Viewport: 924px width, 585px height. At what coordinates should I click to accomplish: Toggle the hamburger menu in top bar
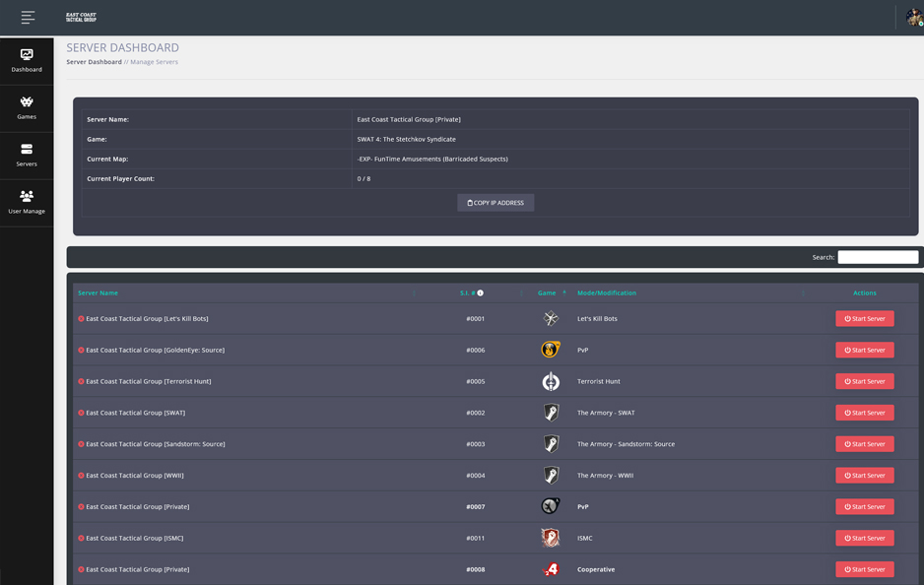pos(28,17)
